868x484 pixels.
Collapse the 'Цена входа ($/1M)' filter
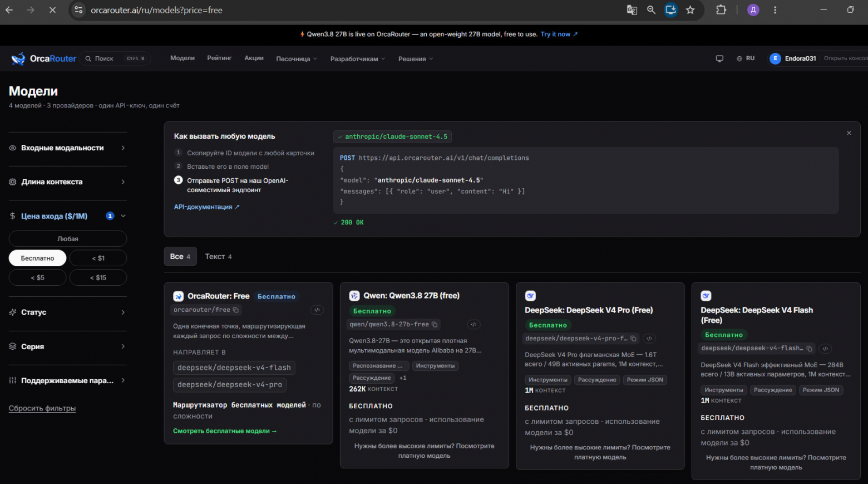tap(68, 216)
